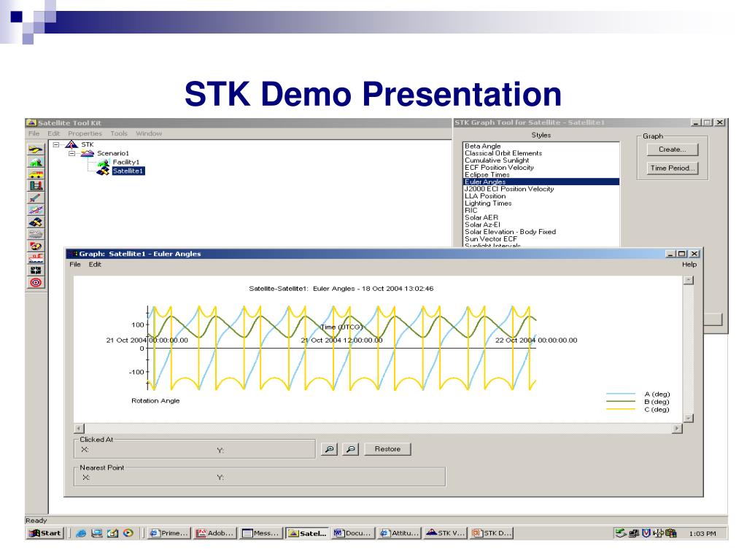747x560 pixels.
Task: Click graph vertical scrollbar up arrow
Action: [688, 281]
